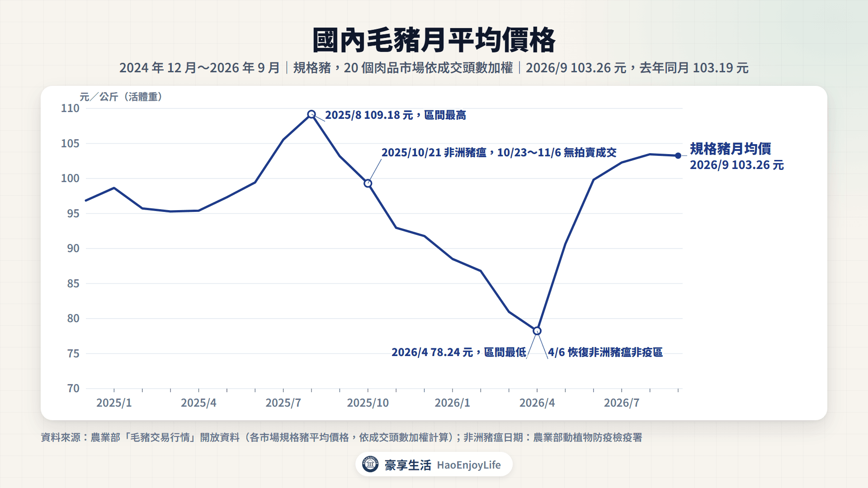Image resolution: width=868 pixels, height=488 pixels.
Task: Click the x-axis label 2026/1
Action: coord(453,403)
